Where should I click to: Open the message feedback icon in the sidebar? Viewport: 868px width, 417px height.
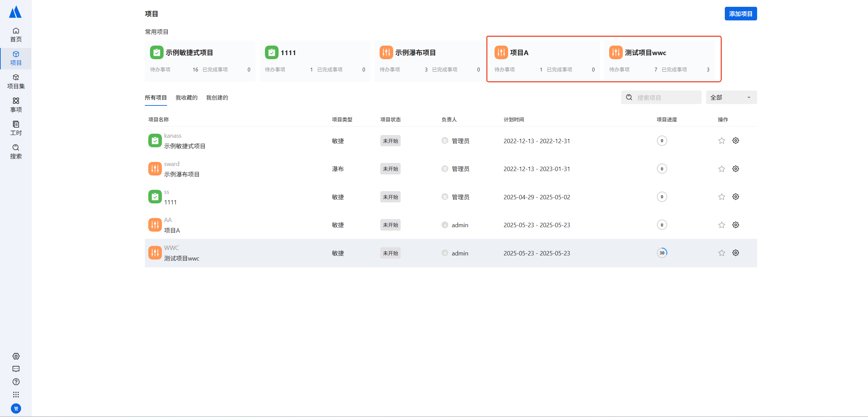(16, 369)
